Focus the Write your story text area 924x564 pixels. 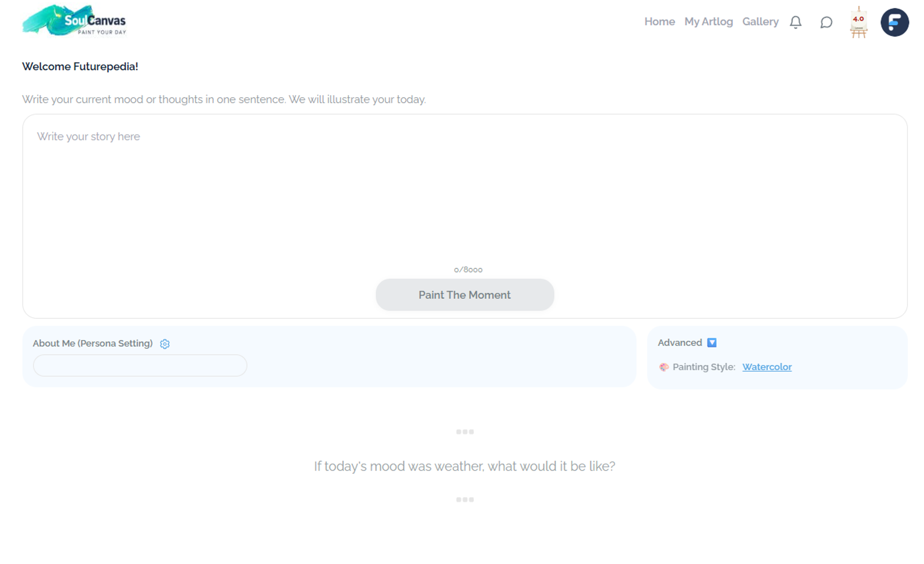coord(464,192)
